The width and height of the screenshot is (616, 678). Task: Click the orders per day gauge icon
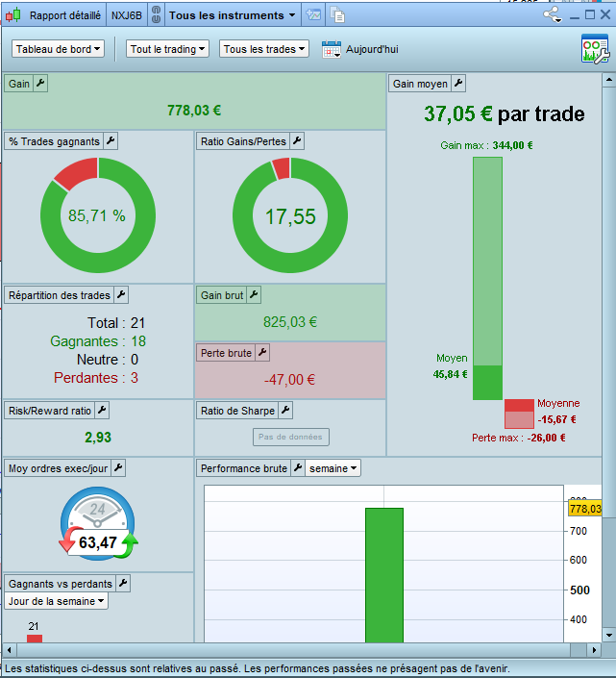pyautogui.click(x=98, y=523)
